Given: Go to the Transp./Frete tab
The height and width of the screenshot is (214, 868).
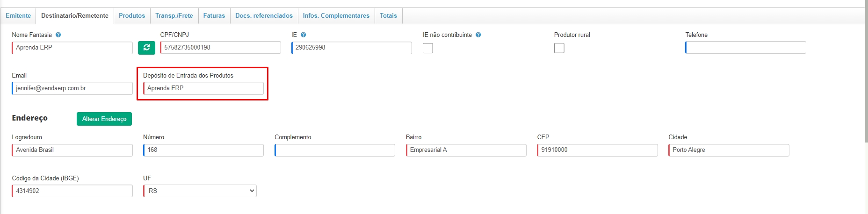Looking at the screenshot, I should (x=174, y=16).
